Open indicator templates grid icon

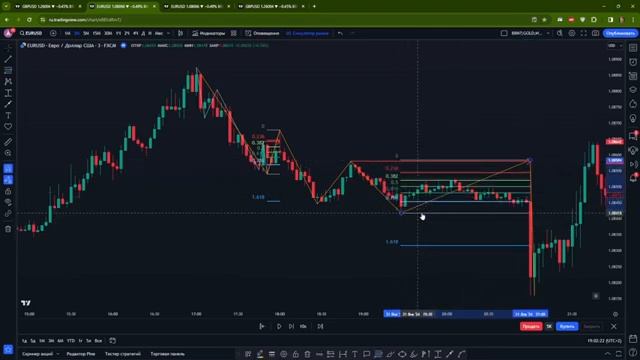(x=233, y=33)
